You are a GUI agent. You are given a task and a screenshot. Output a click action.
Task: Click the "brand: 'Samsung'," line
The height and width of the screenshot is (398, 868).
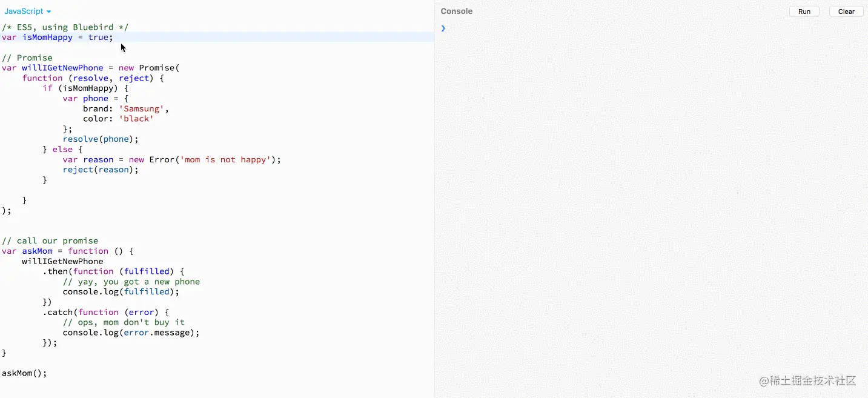(126, 109)
